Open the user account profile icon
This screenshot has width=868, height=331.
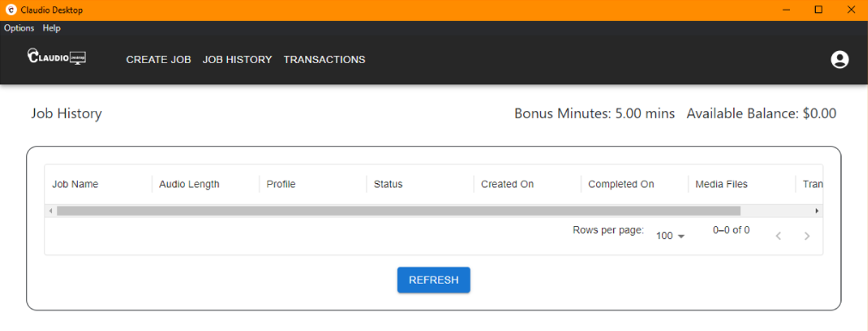coord(840,59)
